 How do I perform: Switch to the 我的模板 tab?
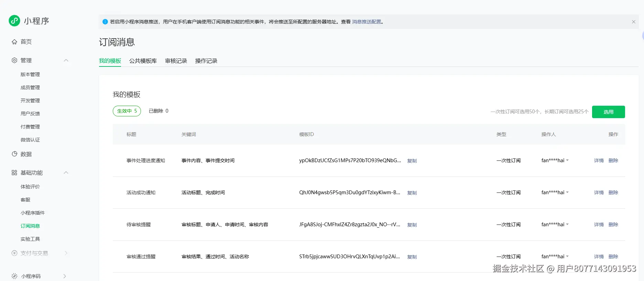click(x=110, y=61)
